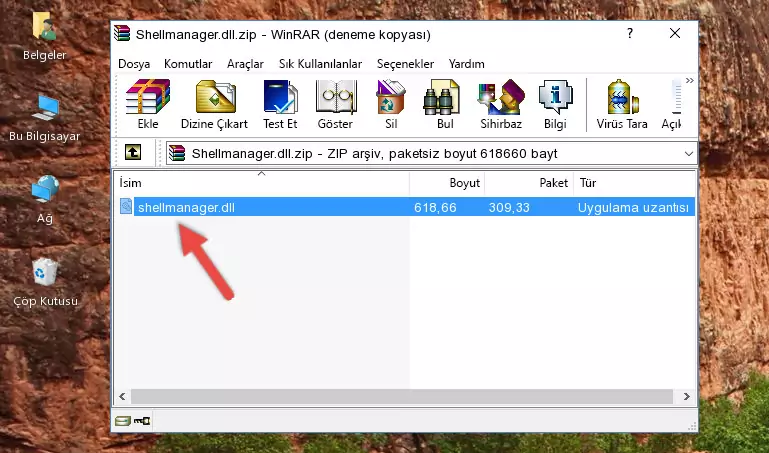Show archive Bilgi information

click(x=555, y=104)
